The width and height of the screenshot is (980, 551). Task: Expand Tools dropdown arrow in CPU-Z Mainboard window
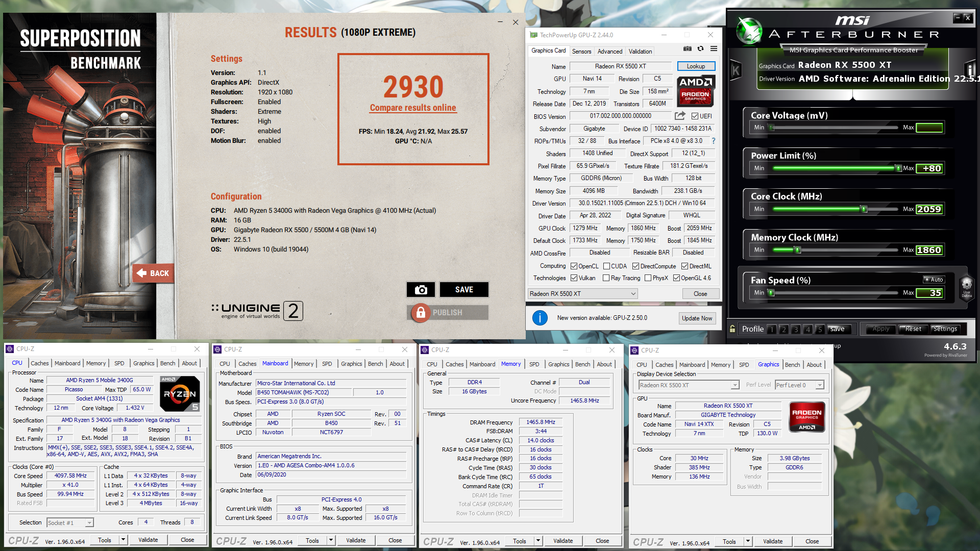(331, 540)
